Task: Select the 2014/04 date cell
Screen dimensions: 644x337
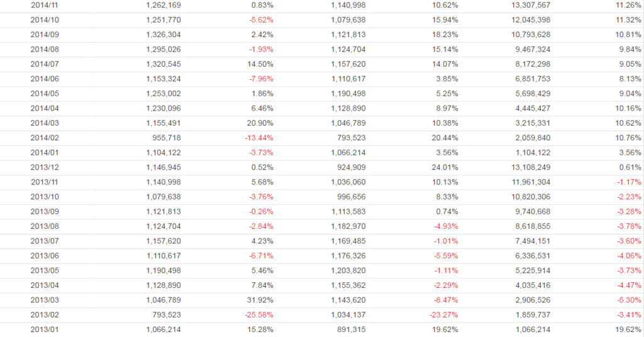Action: (45, 108)
